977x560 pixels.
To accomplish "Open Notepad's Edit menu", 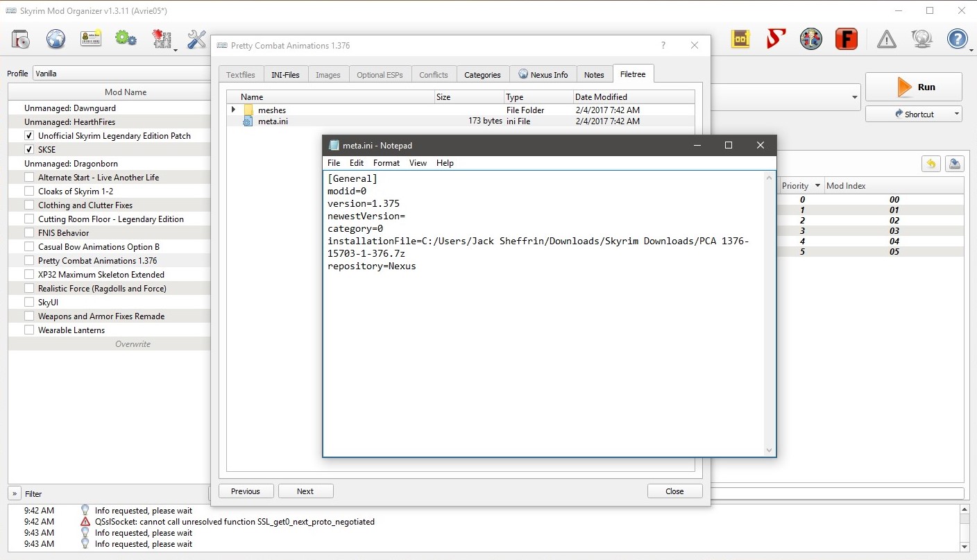I will (x=357, y=163).
